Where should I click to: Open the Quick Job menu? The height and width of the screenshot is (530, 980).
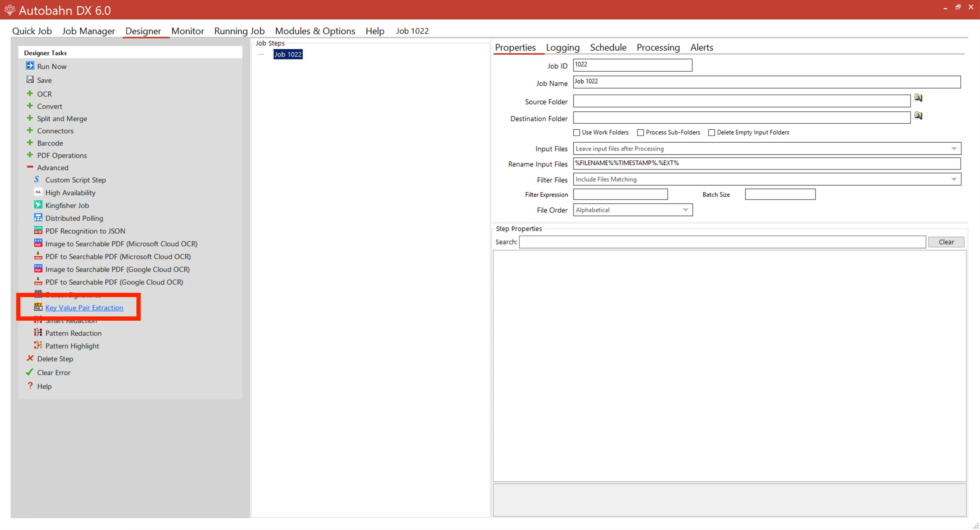pyautogui.click(x=32, y=31)
